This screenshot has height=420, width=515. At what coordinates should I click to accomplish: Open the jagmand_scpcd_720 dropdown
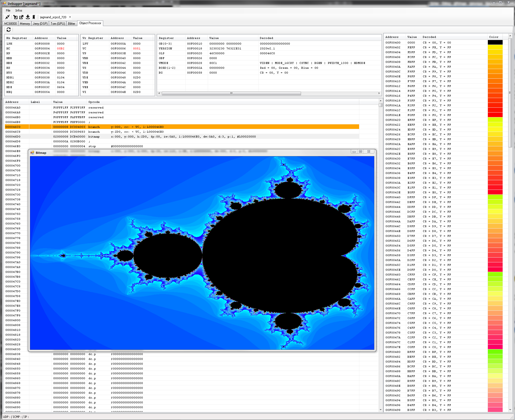(x=70, y=17)
